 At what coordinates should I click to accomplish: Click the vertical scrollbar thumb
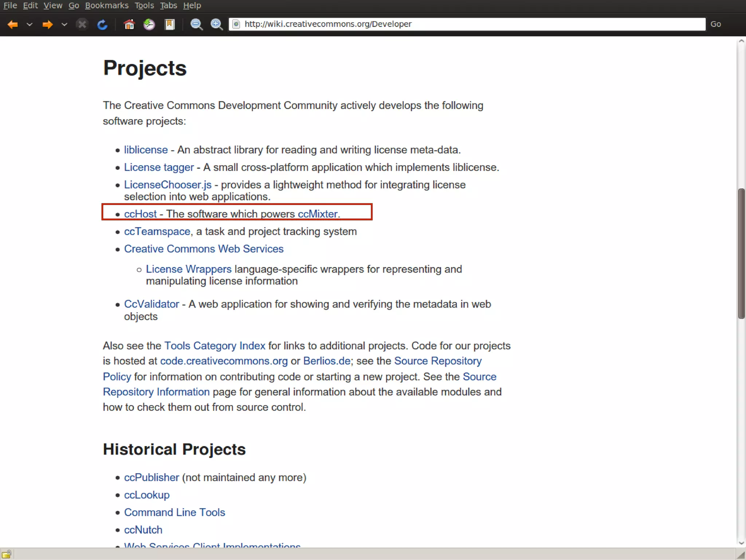[x=741, y=253]
